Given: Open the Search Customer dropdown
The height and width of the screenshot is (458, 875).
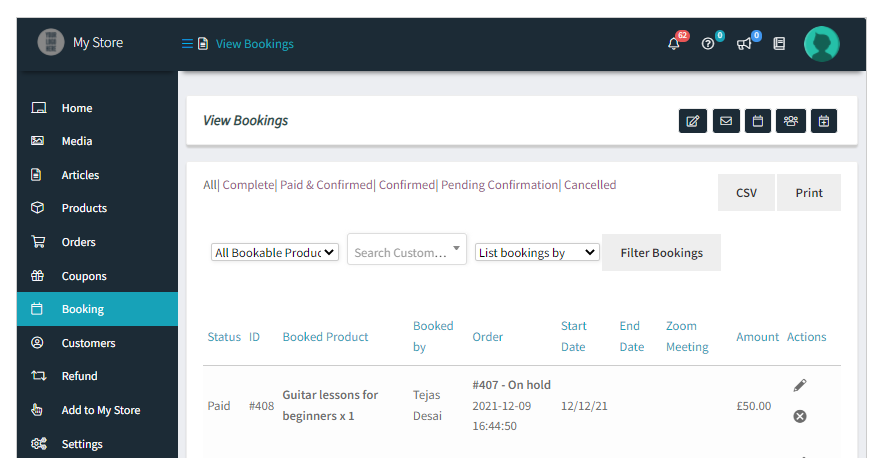Looking at the screenshot, I should coord(407,249).
